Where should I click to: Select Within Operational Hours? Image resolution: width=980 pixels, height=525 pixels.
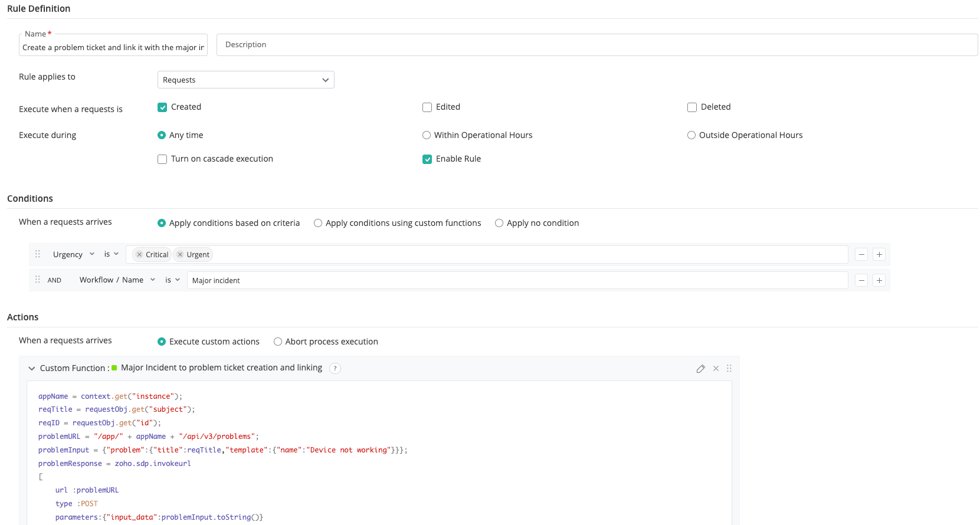[427, 135]
